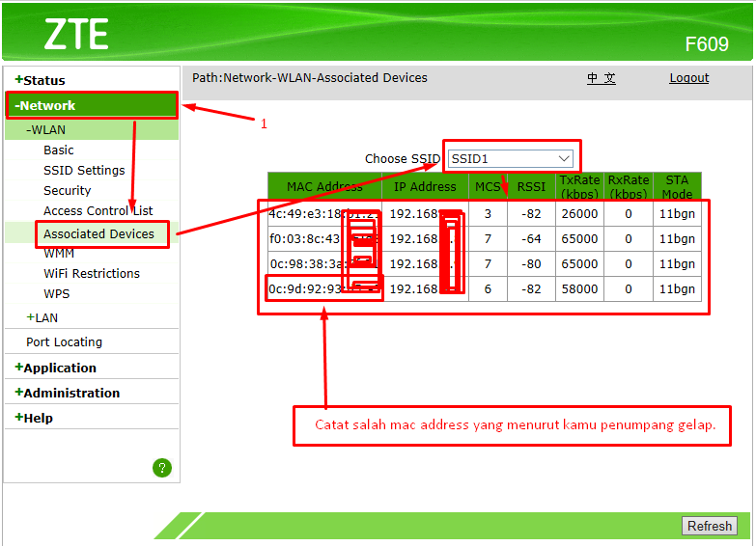Viewport: 756px width, 546px height.
Task: Select MAC address starting 0c:98:38
Action: 324,263
